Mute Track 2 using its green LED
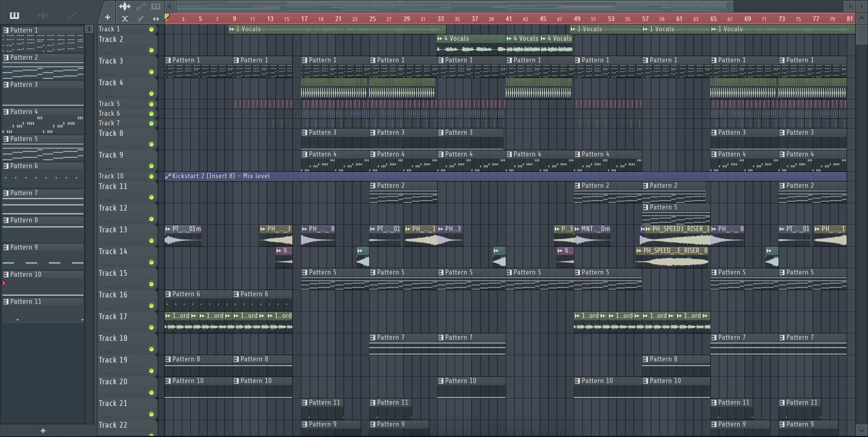The image size is (868, 437). pyautogui.click(x=152, y=50)
